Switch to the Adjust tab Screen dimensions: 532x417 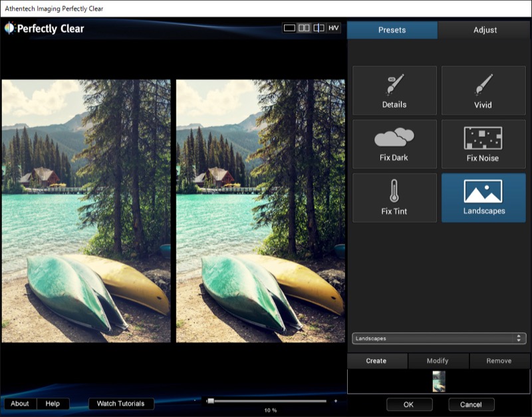click(x=485, y=30)
